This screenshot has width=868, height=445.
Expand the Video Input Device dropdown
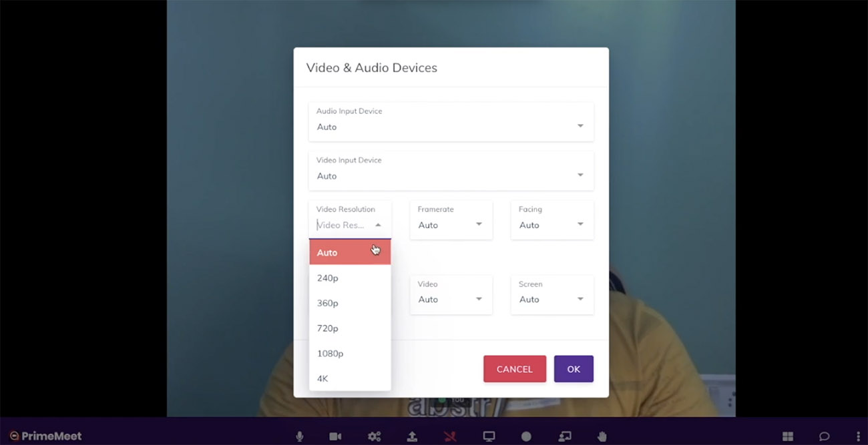pyautogui.click(x=451, y=171)
